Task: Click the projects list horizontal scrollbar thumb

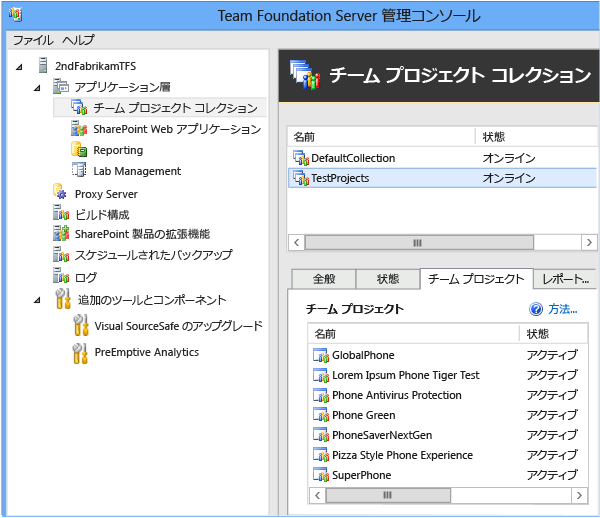Action: (388, 495)
